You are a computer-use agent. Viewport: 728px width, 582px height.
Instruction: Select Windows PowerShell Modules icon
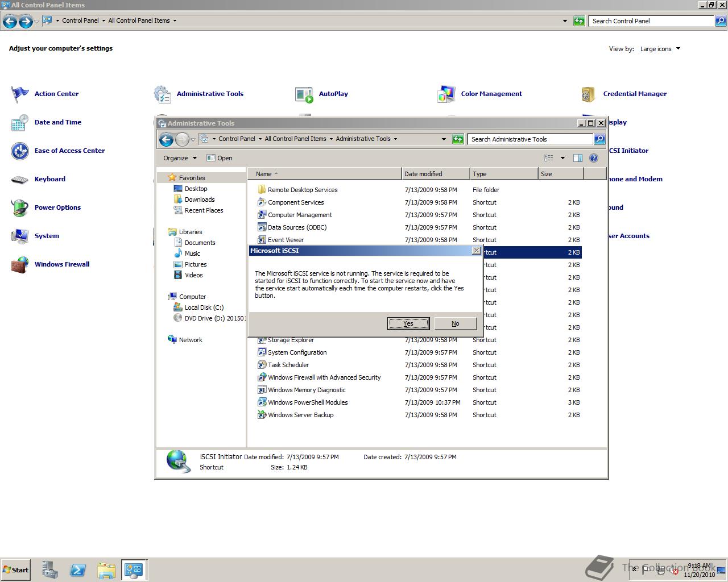tap(262, 402)
